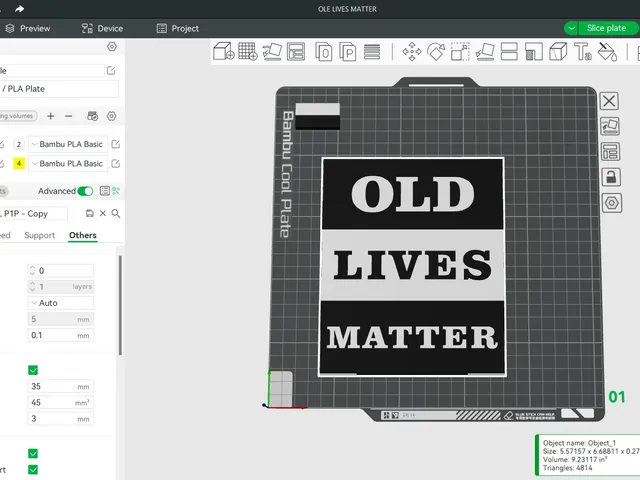Toggle the Advanced mode switch
The height and width of the screenshot is (480, 640).
(85, 191)
